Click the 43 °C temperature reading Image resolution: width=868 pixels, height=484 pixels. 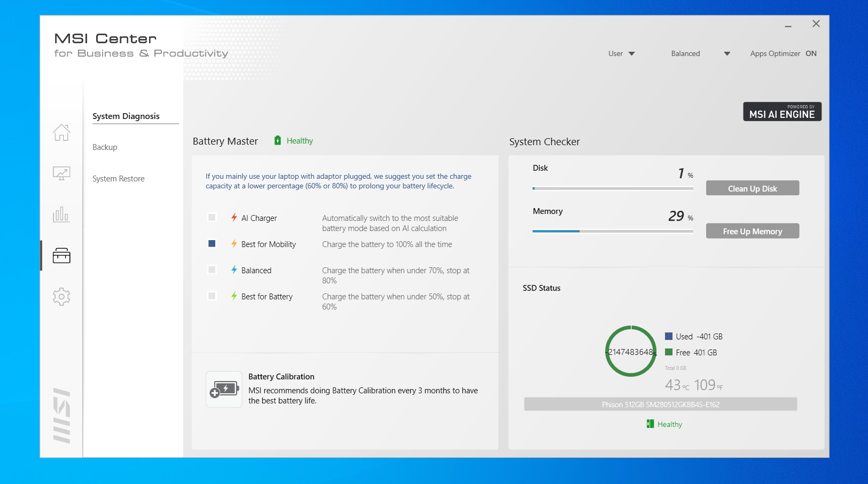(x=677, y=385)
